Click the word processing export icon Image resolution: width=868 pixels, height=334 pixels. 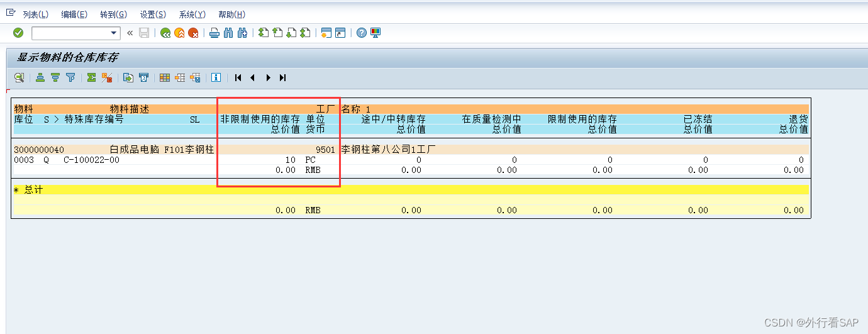point(143,77)
